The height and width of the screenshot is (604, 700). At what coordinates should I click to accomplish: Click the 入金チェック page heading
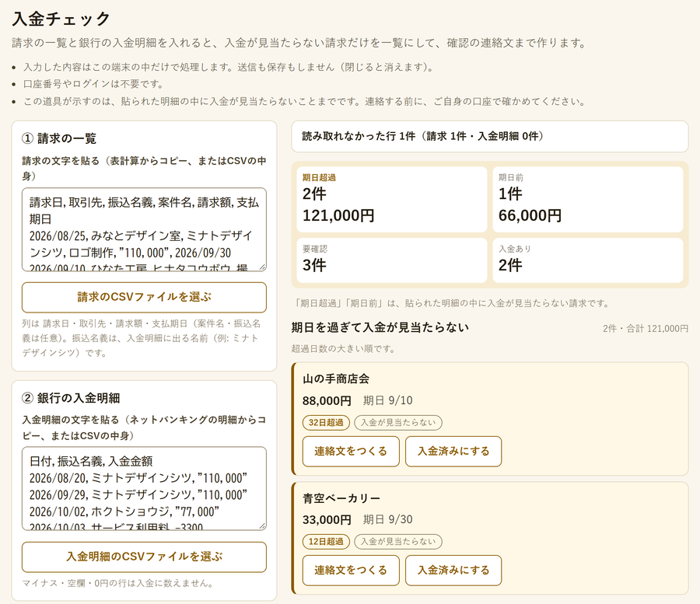click(61, 19)
